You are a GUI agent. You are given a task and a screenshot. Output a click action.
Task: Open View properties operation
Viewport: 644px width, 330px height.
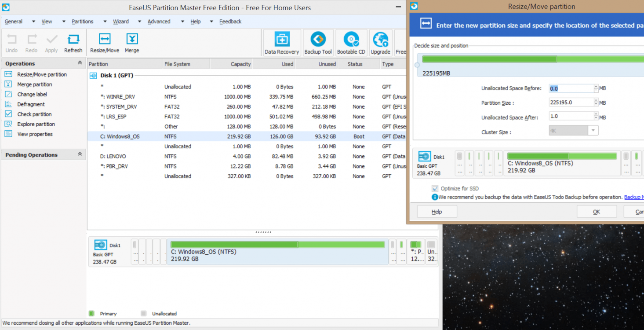coord(35,134)
